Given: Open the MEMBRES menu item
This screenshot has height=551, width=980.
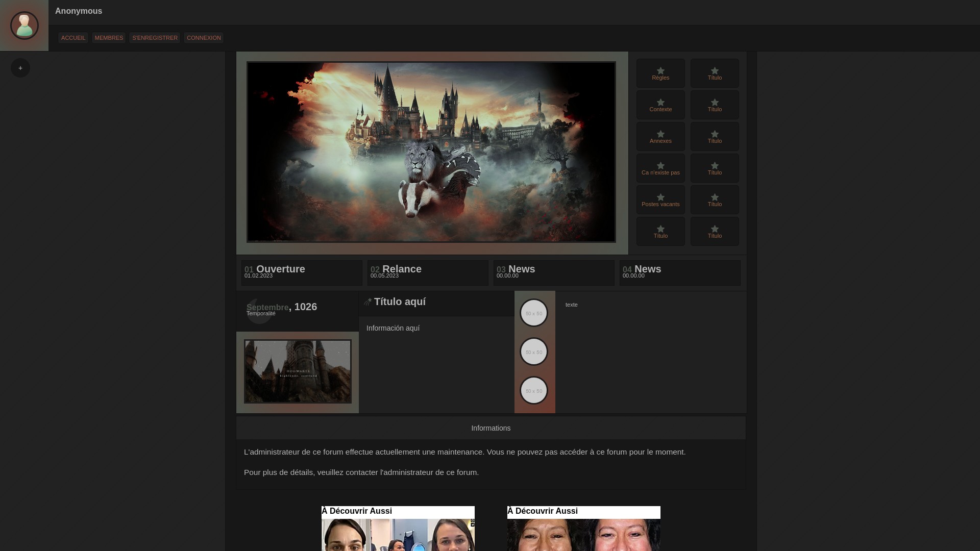Looking at the screenshot, I should (109, 38).
